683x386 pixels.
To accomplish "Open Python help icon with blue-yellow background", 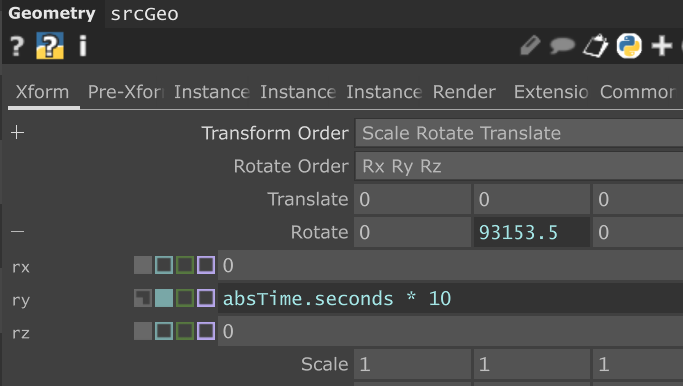I will tap(50, 46).
